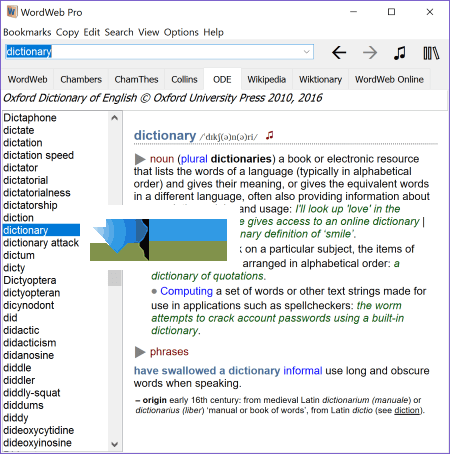Select 'didactic' in the word list

click(x=21, y=330)
